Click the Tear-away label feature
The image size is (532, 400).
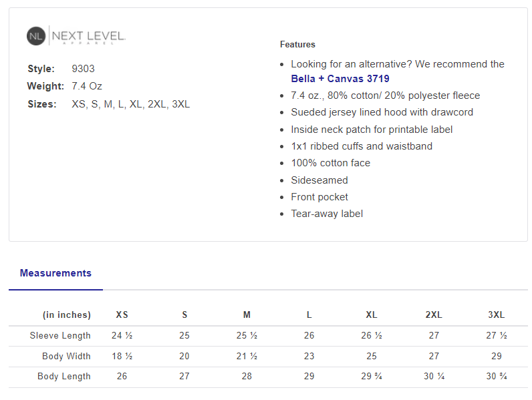[x=327, y=214]
